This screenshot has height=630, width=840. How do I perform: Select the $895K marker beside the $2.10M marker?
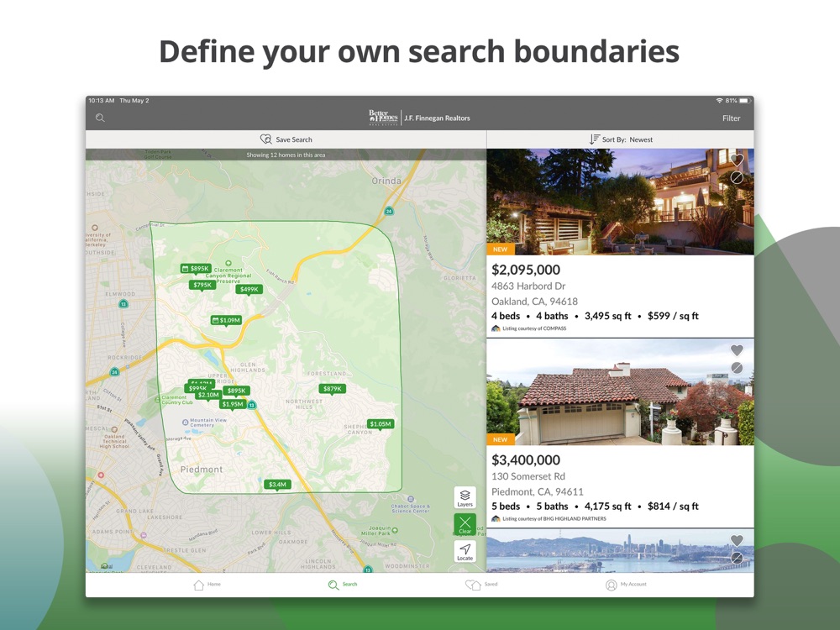(x=236, y=391)
